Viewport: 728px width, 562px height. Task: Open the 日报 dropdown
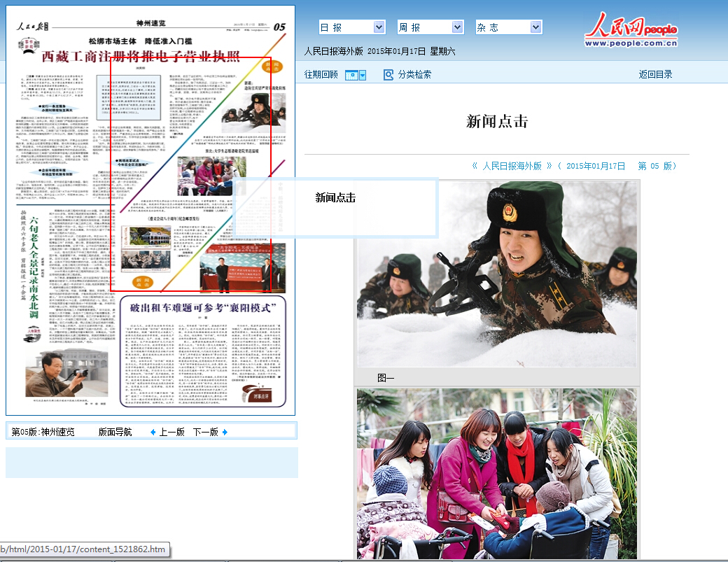[x=352, y=27]
